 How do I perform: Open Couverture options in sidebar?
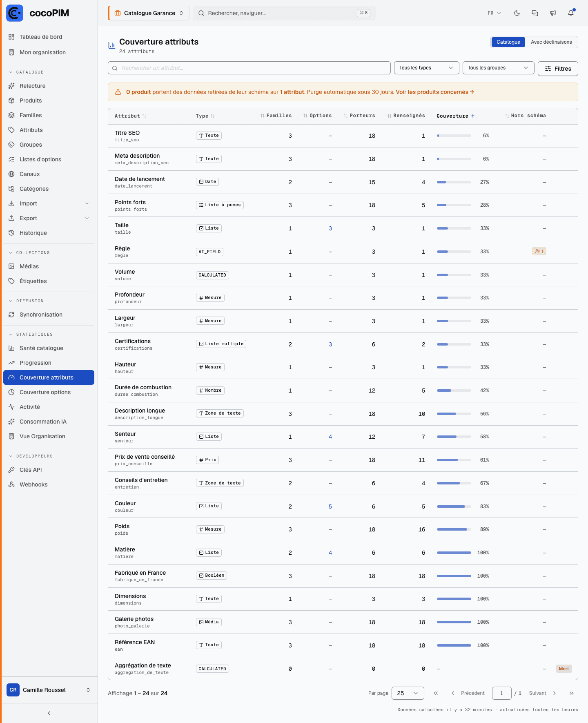tap(49, 392)
